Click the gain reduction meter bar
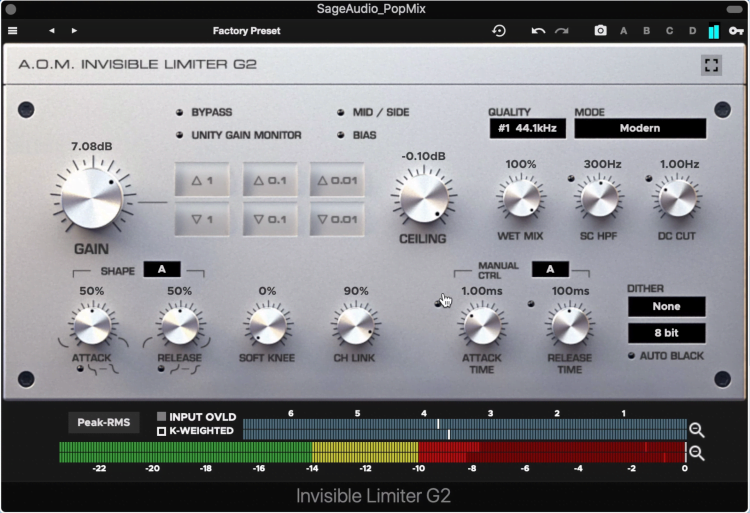Viewport: 750px width, 513px height. [x=464, y=429]
